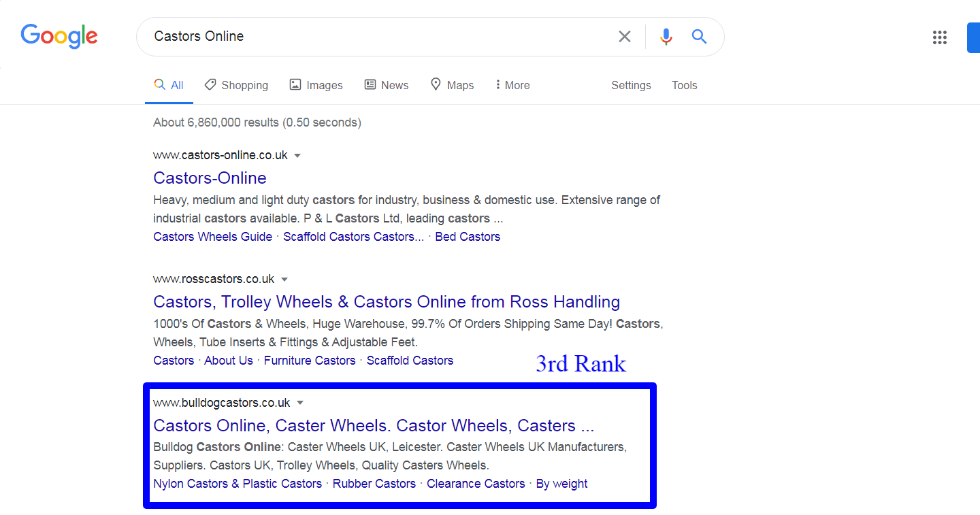Open Nylon Castors & Plastic Castors sitelink
Viewport: 980px width, 515px height.
238,484
